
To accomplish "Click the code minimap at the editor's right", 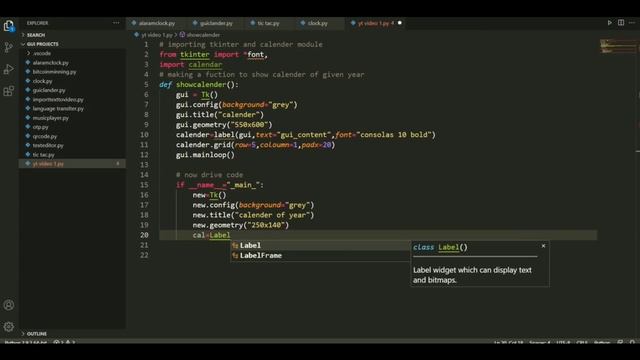I will point(618,46).
